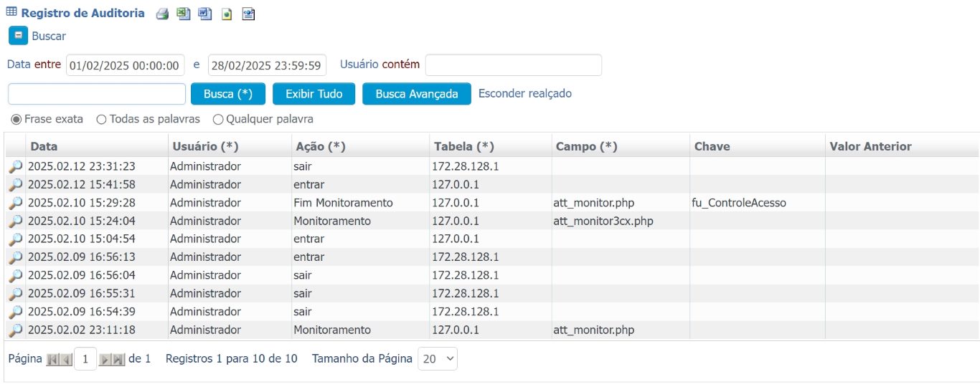View details of 2025.02.12 23:31:23 record
This screenshot has width=980, height=387.
coord(16,166)
